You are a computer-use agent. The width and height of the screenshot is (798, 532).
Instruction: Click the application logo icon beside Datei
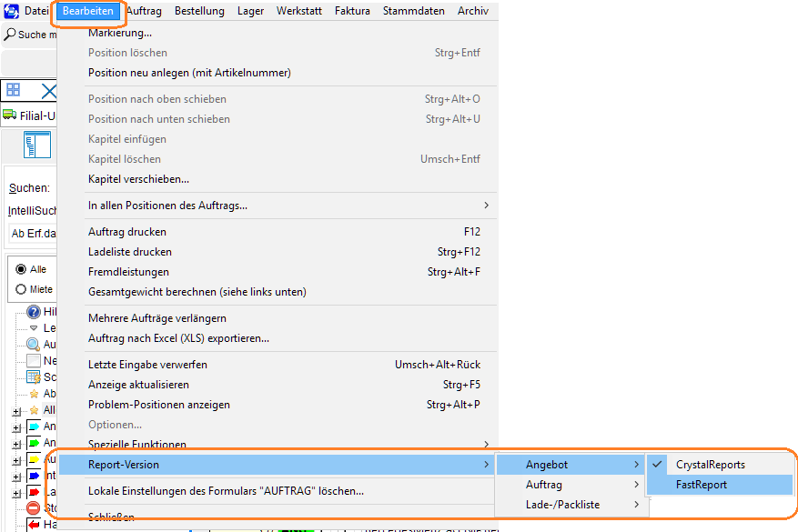click(11, 11)
